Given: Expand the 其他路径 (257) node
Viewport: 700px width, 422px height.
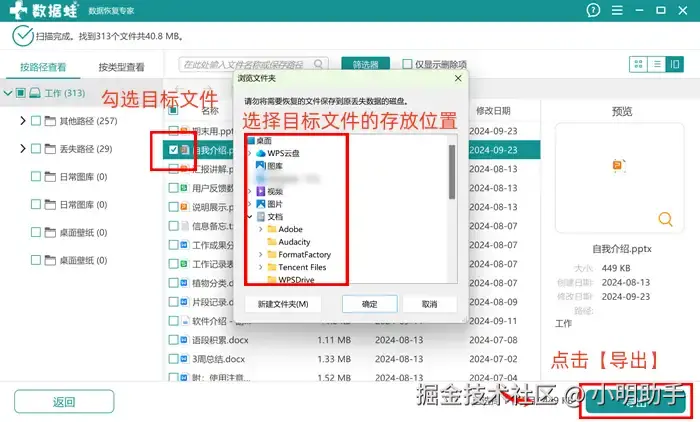Looking at the screenshot, I should pos(23,121).
